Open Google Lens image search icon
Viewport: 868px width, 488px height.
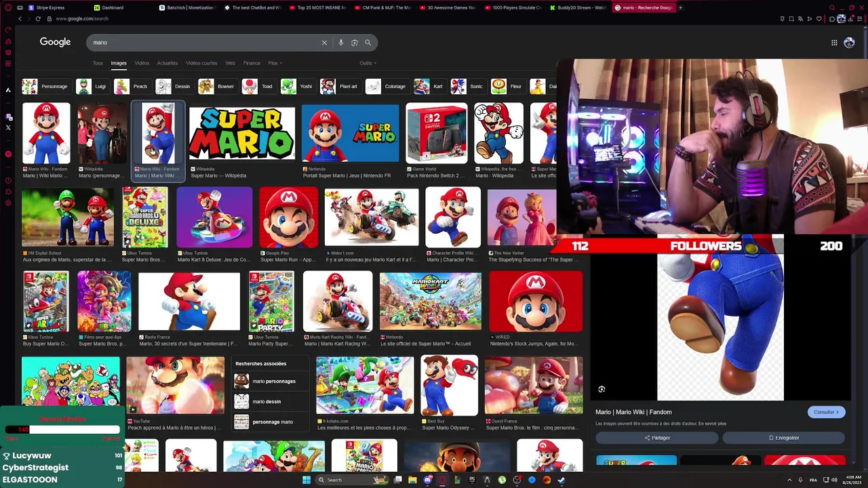(354, 43)
